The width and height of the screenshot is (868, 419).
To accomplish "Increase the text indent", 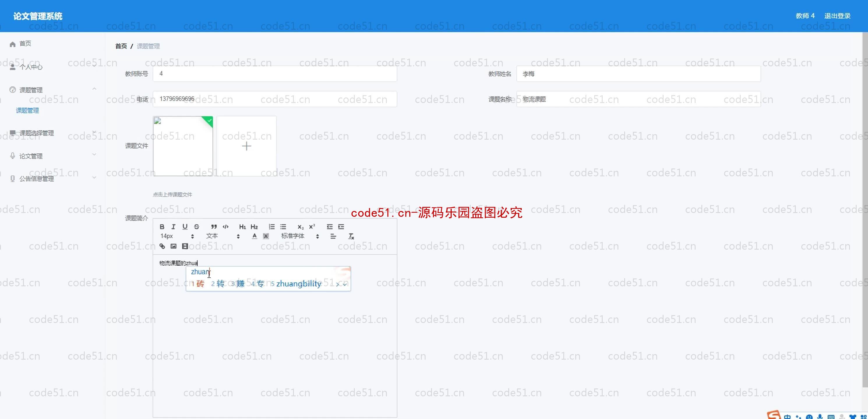I will point(341,226).
